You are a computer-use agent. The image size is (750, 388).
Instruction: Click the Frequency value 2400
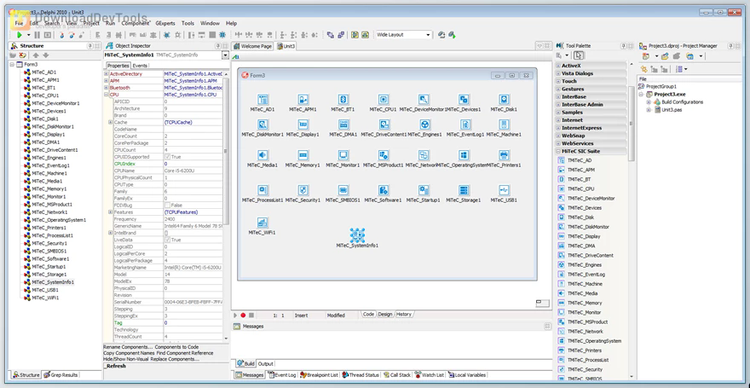(193, 219)
